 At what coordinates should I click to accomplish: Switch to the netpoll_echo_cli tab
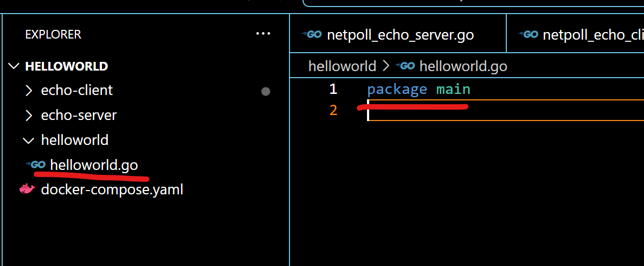click(591, 35)
